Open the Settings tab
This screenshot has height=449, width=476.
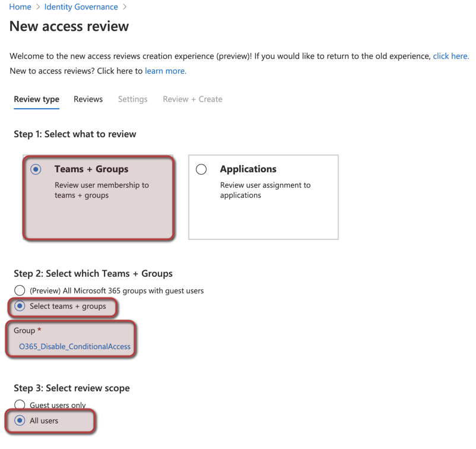click(x=132, y=99)
